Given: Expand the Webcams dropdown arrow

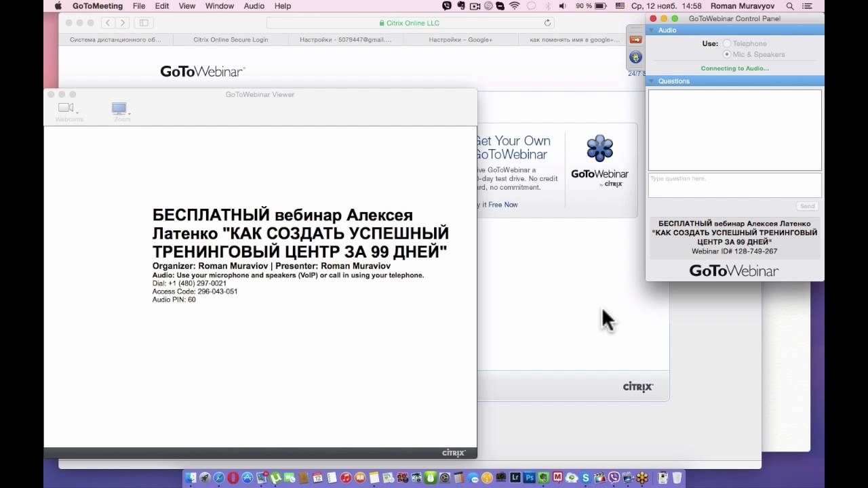Looking at the screenshot, I should point(77,112).
